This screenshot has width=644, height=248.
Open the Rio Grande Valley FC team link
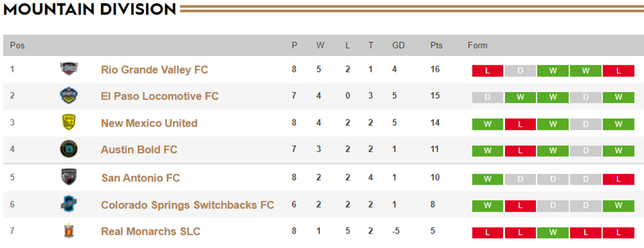pos(155,70)
